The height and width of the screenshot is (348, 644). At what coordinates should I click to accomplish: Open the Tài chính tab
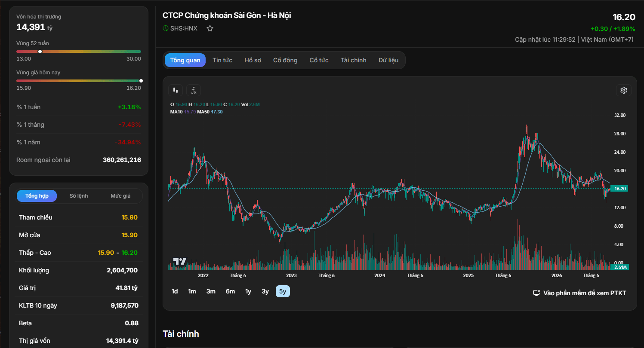click(354, 60)
